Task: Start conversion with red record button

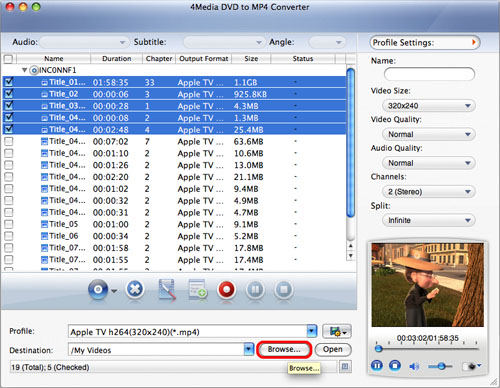Action: coord(226,289)
